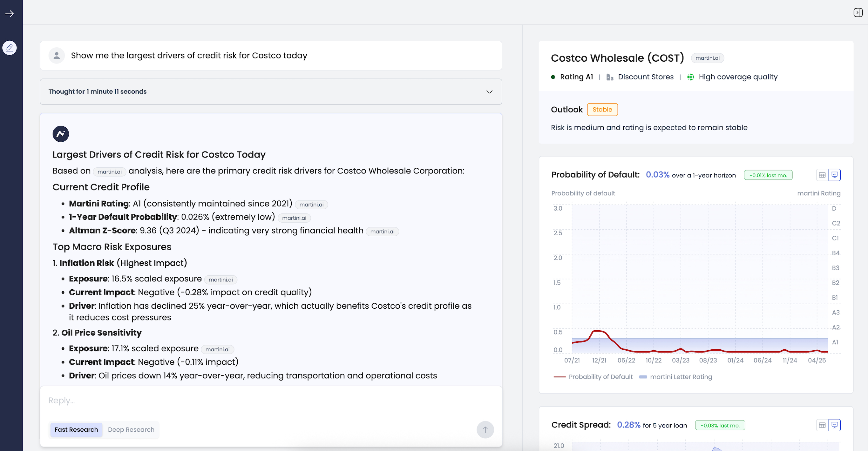Click the -0.01% last mo. badge
The image size is (868, 451).
coord(768,175)
